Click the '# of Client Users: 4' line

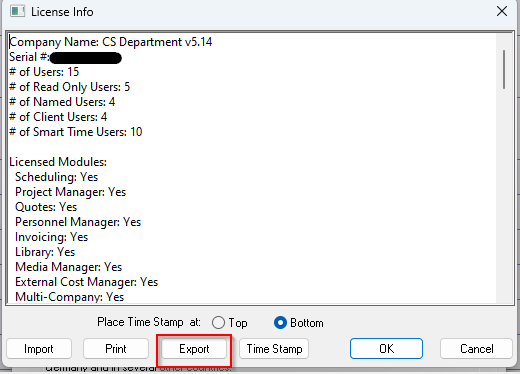pos(58,117)
